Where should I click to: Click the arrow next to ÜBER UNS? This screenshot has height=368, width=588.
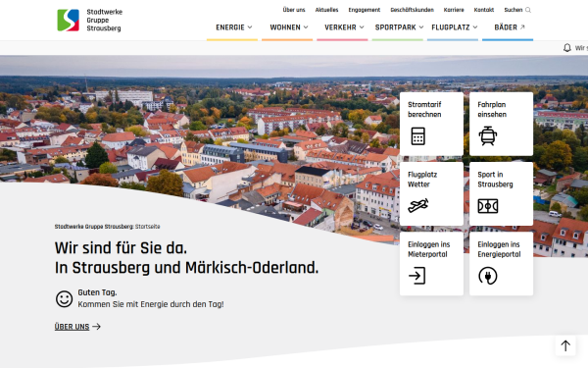point(96,327)
